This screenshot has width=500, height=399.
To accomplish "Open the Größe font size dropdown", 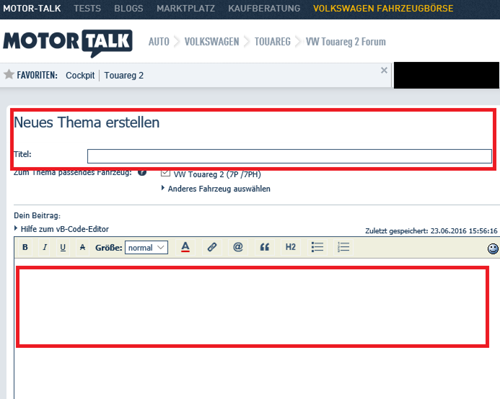I will 146,248.
